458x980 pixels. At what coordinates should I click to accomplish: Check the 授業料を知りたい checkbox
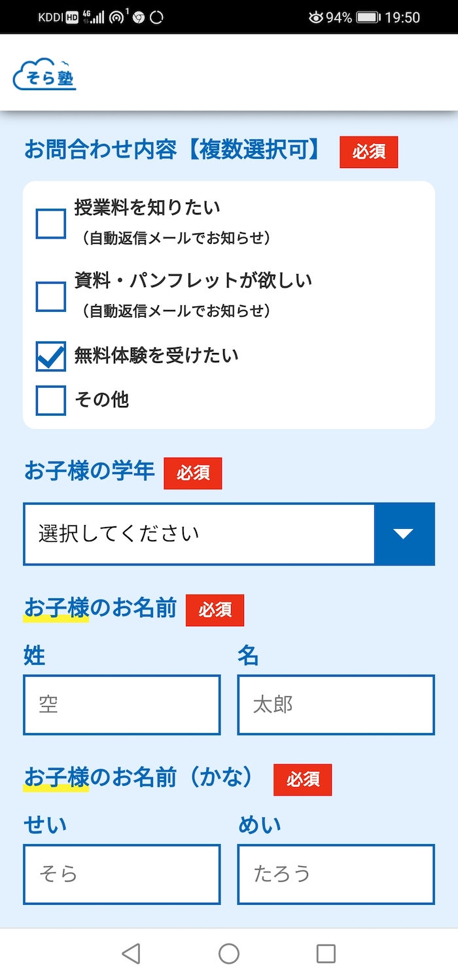click(x=50, y=224)
